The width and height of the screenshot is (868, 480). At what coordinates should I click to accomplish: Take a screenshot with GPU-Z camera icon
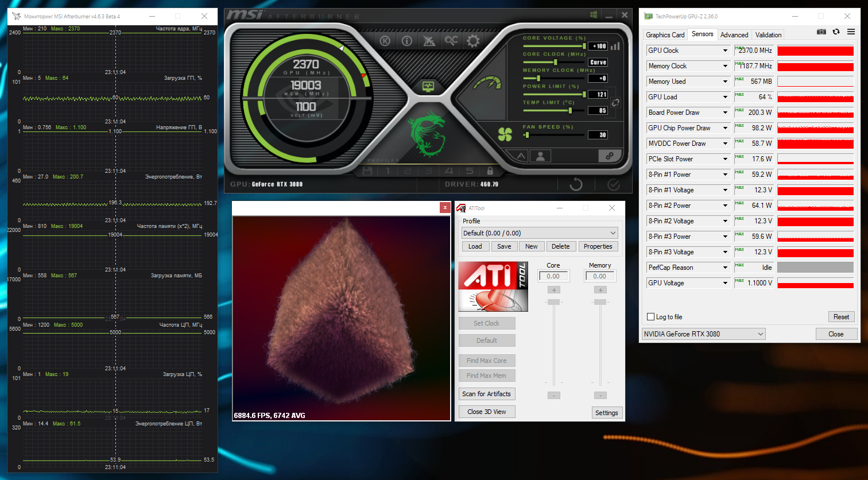(x=821, y=32)
